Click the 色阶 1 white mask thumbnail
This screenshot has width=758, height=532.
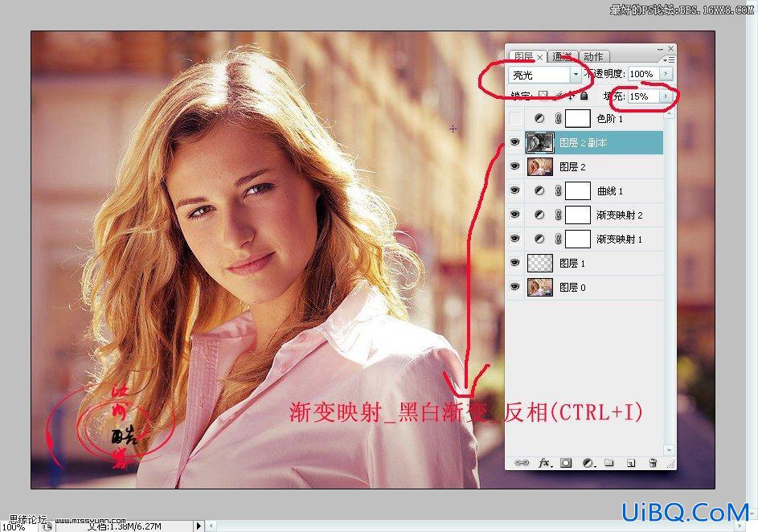tap(578, 118)
